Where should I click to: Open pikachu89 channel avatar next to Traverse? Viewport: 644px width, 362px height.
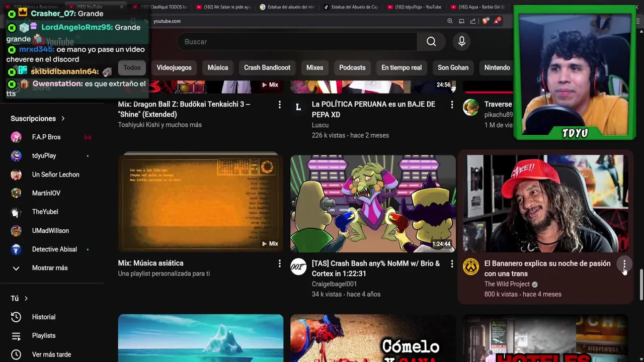pyautogui.click(x=471, y=108)
